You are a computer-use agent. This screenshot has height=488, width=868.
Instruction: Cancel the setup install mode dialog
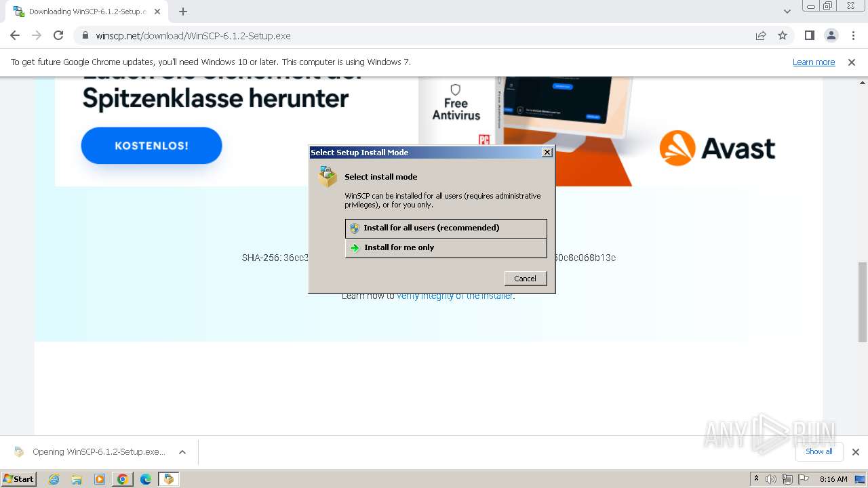(525, 279)
